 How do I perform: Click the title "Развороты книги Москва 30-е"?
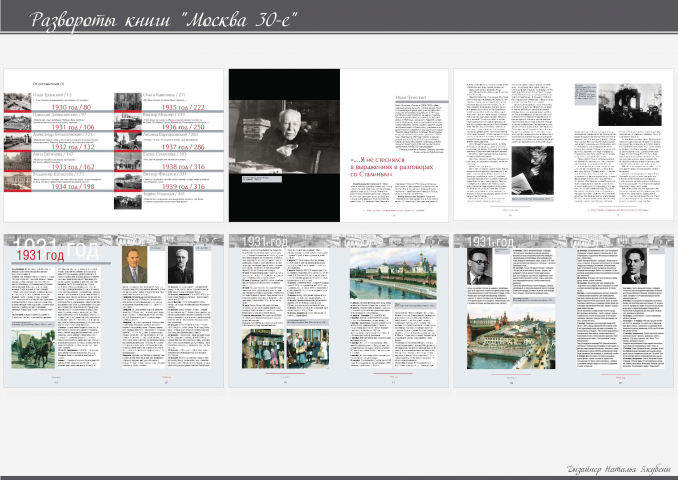click(163, 20)
